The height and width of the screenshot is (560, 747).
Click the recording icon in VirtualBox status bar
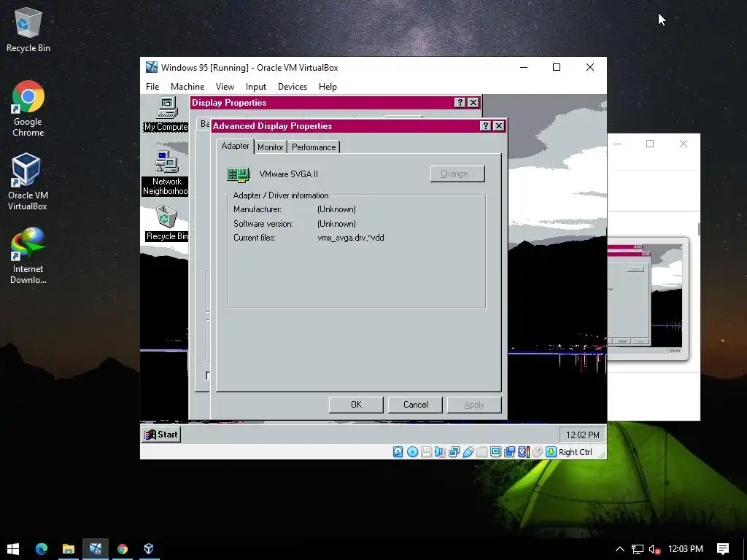[x=509, y=452]
